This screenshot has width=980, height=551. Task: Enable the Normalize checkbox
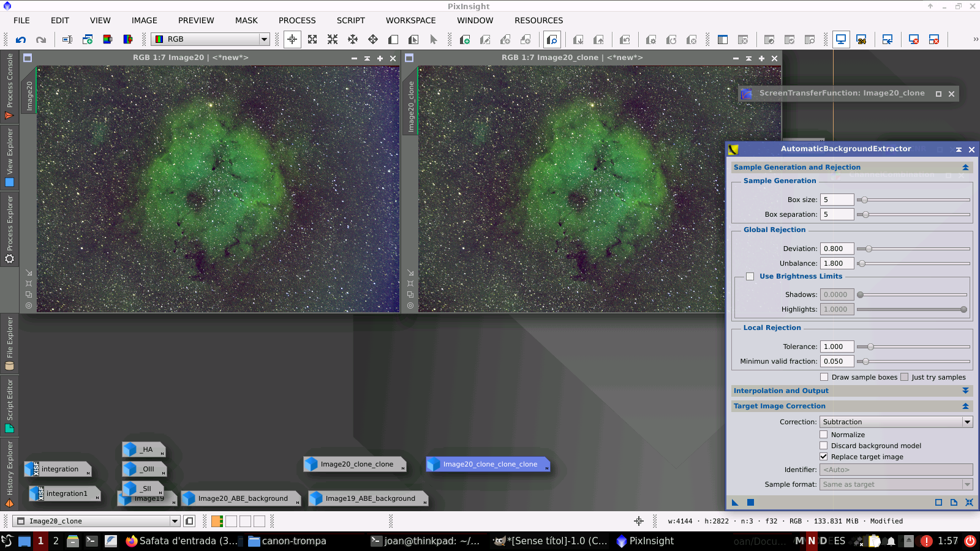pyautogui.click(x=824, y=435)
